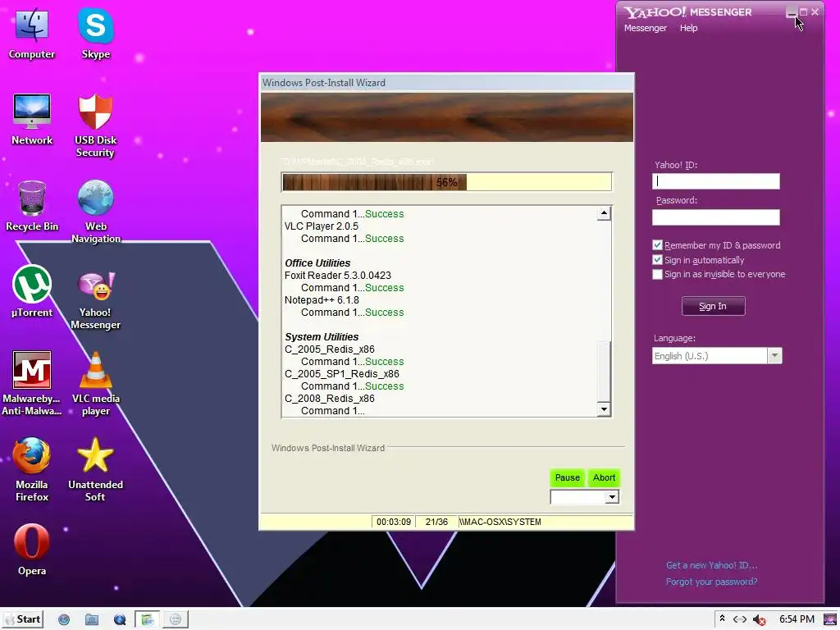Viewport: 840px width, 630px height.
Task: Click the VLC Player 2.0.5 log entry
Action: coord(322,226)
